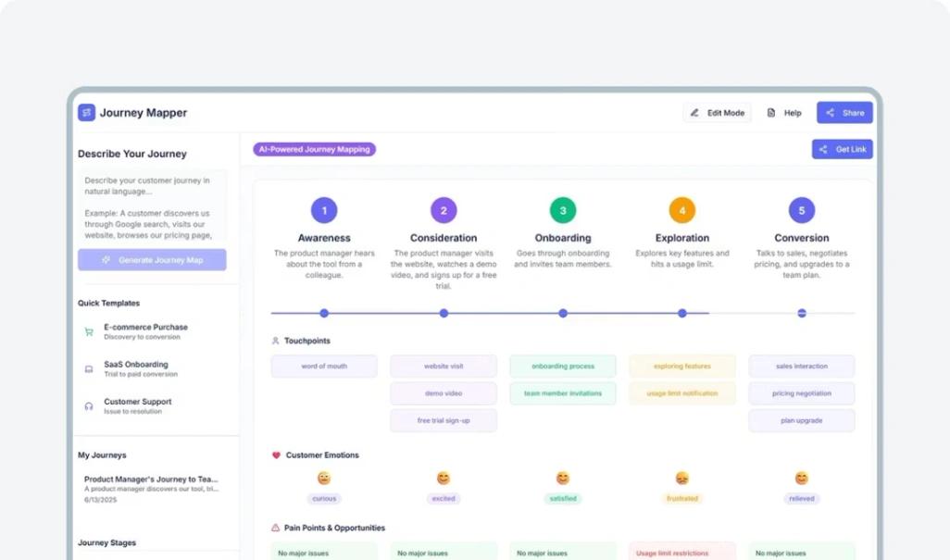Viewport: 950px width, 560px height.
Task: Click the excited emoji face
Action: coord(444,479)
